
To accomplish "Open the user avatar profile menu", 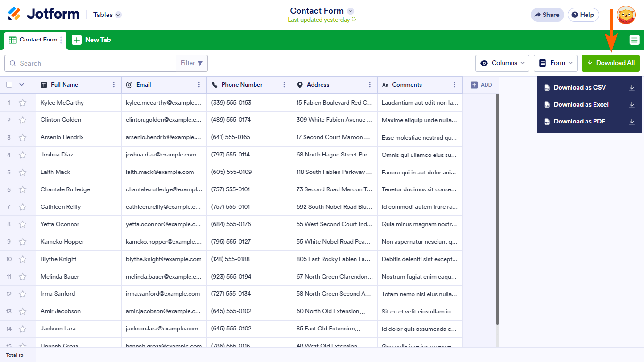I will coord(626,15).
